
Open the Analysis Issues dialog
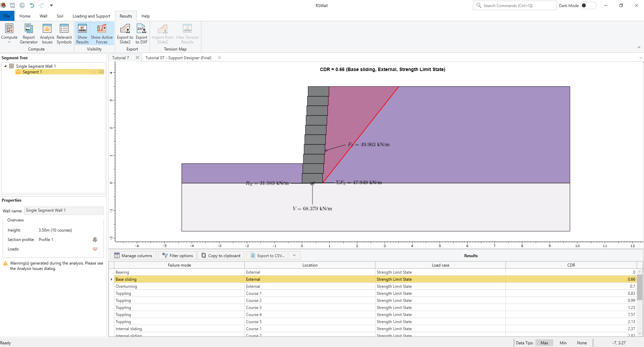coord(47,34)
